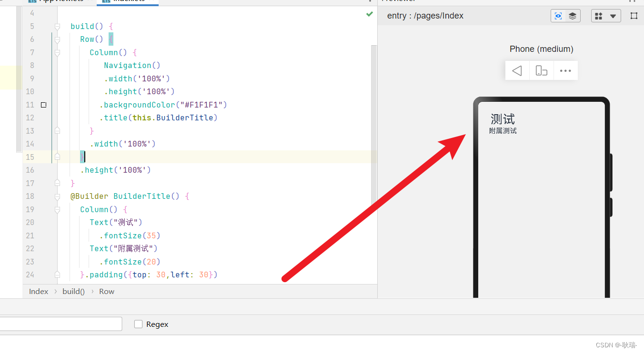Rotate the device using the orientation icon
Viewport: 644px width, 353px height.
click(x=541, y=71)
